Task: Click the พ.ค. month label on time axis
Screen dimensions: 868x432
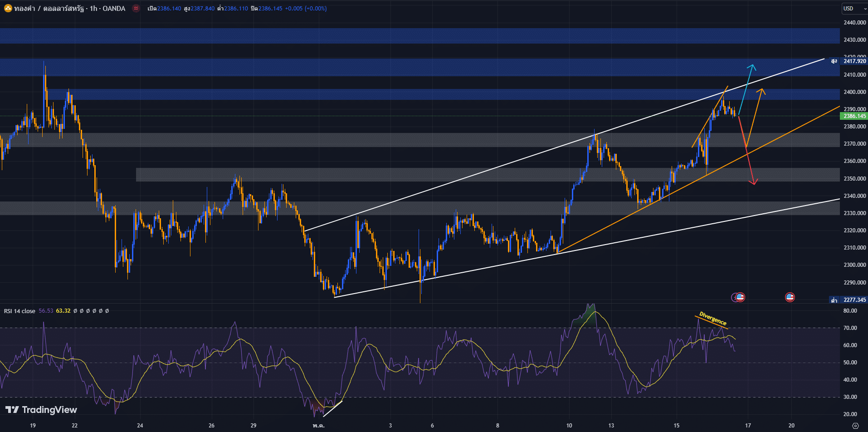Action: (x=318, y=426)
